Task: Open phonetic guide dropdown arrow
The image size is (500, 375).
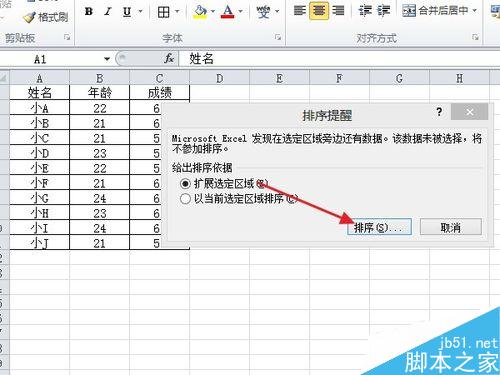Action: [x=277, y=12]
